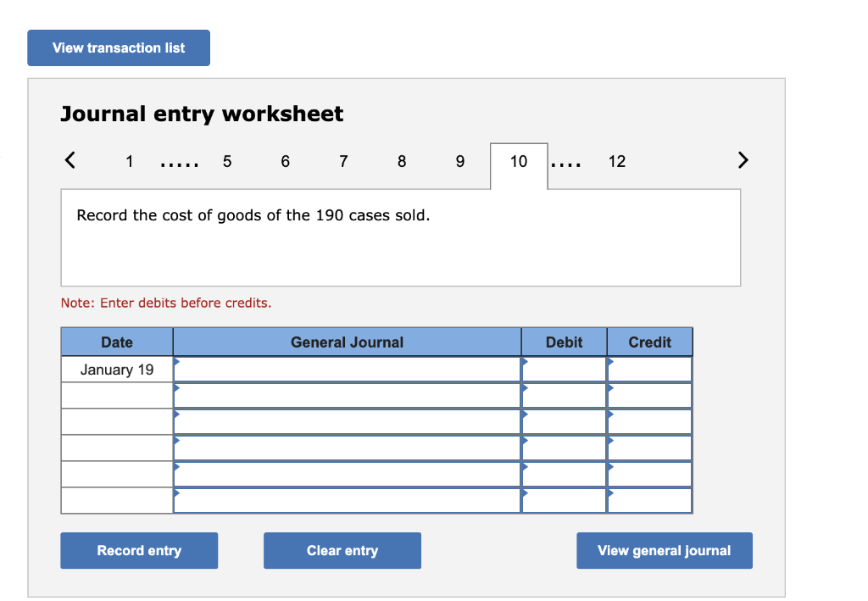Screen dimensions: 868x601
Task: Navigate to the next transaction using the right chevron
Action: (743, 160)
